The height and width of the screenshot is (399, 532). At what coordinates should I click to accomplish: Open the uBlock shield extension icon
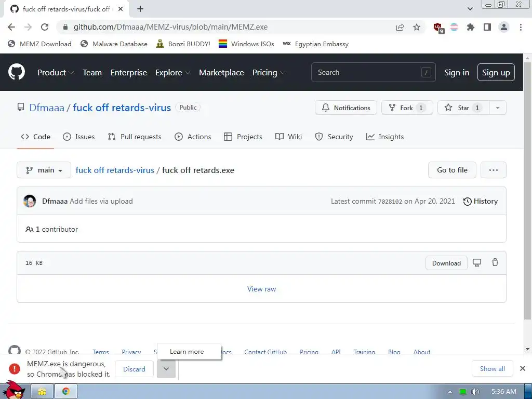(438, 27)
